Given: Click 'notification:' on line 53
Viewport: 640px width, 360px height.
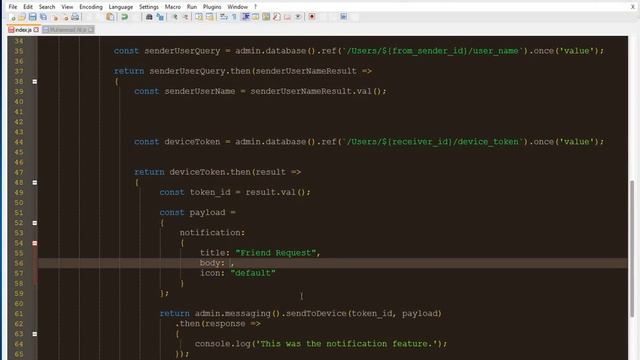Looking at the screenshot, I should click(x=212, y=233).
